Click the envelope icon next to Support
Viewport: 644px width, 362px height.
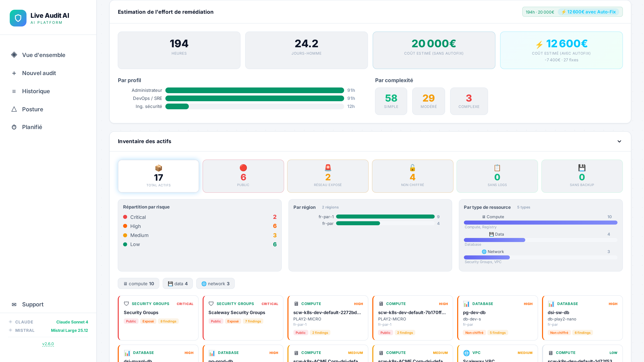pyautogui.click(x=14, y=304)
